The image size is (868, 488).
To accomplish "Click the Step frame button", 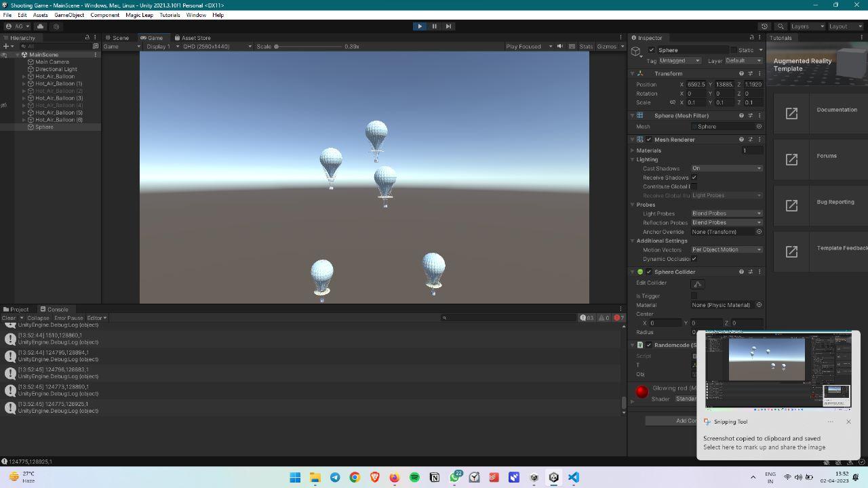I will 448,26.
